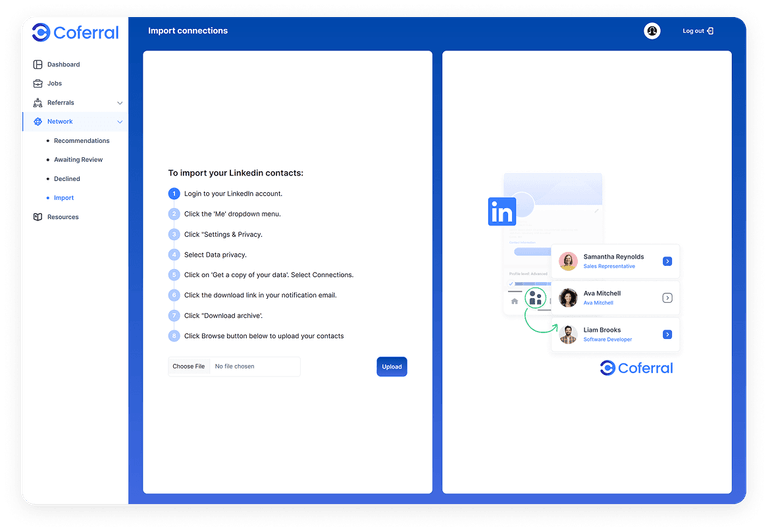Click the download link notification email step
Viewport: 768px width, 531px height.
click(261, 295)
